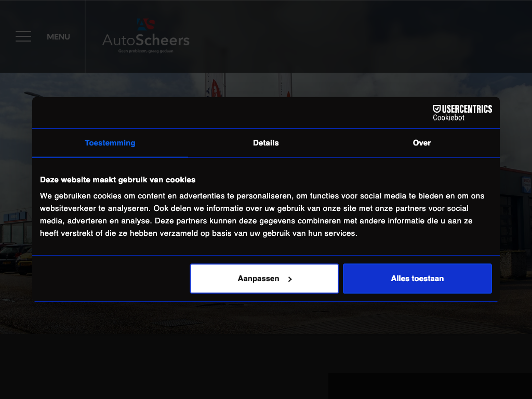
Task: Click the Usercentrics shield icon
Action: [x=437, y=109]
